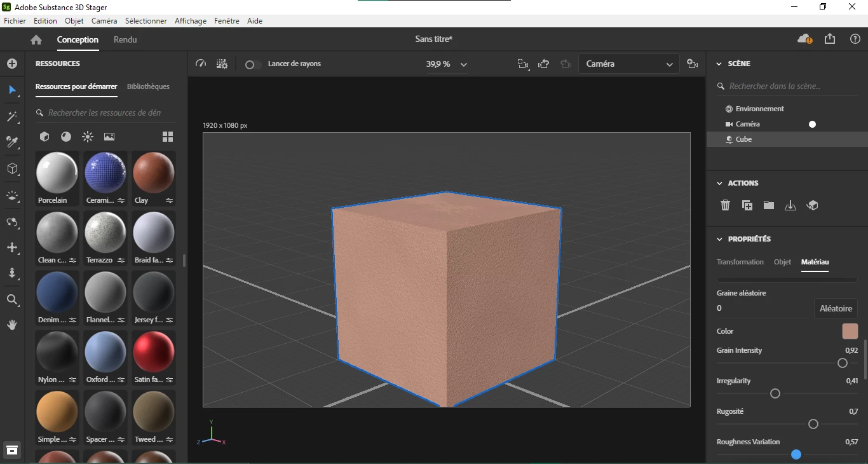Open the Fichier menu
This screenshot has width=868, height=464.
tap(15, 21)
